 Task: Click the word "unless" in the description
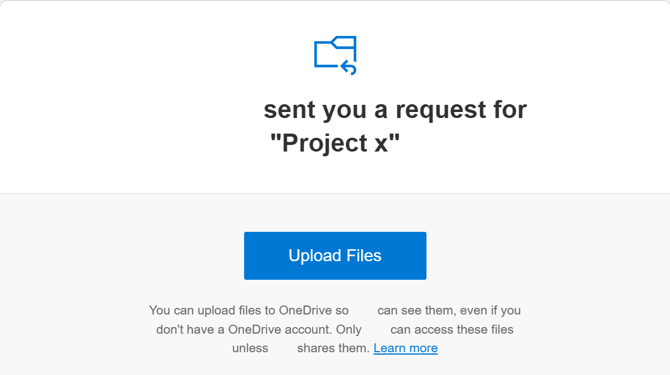click(x=250, y=348)
